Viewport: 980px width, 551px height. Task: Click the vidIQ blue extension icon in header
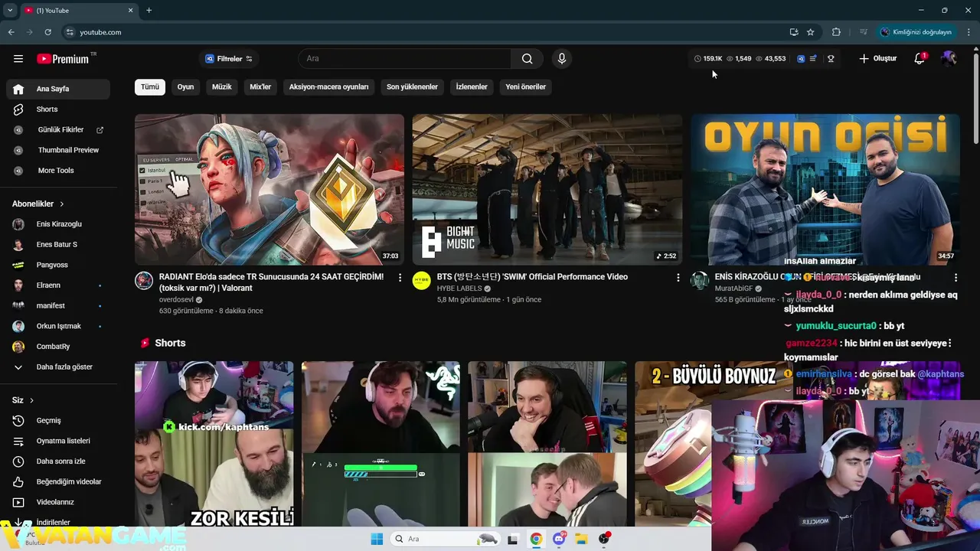(801, 59)
